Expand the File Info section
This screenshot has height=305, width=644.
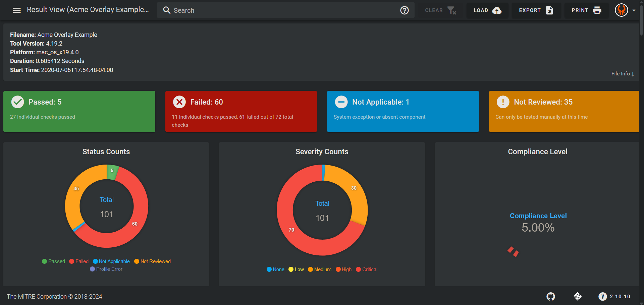622,74
